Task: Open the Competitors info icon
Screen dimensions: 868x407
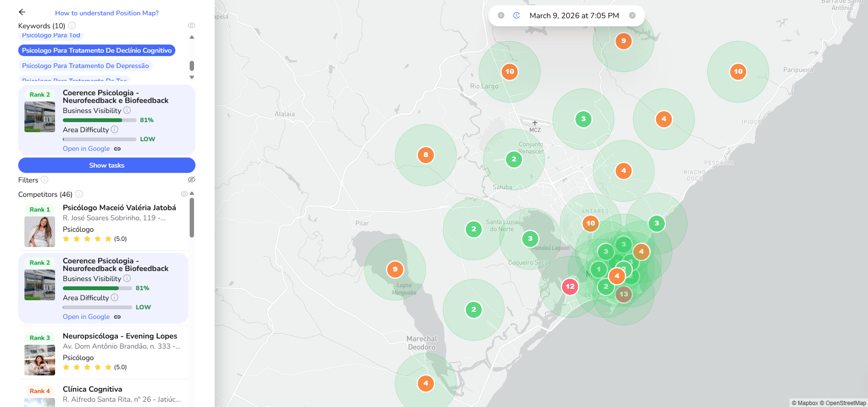Action: pyautogui.click(x=79, y=194)
